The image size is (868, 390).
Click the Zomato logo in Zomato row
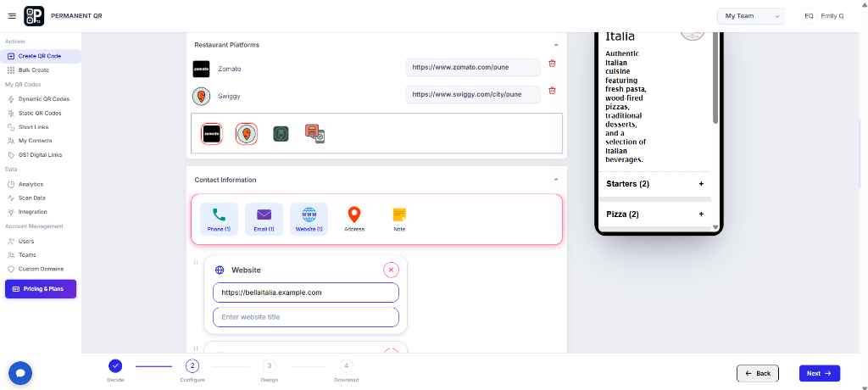tap(201, 69)
